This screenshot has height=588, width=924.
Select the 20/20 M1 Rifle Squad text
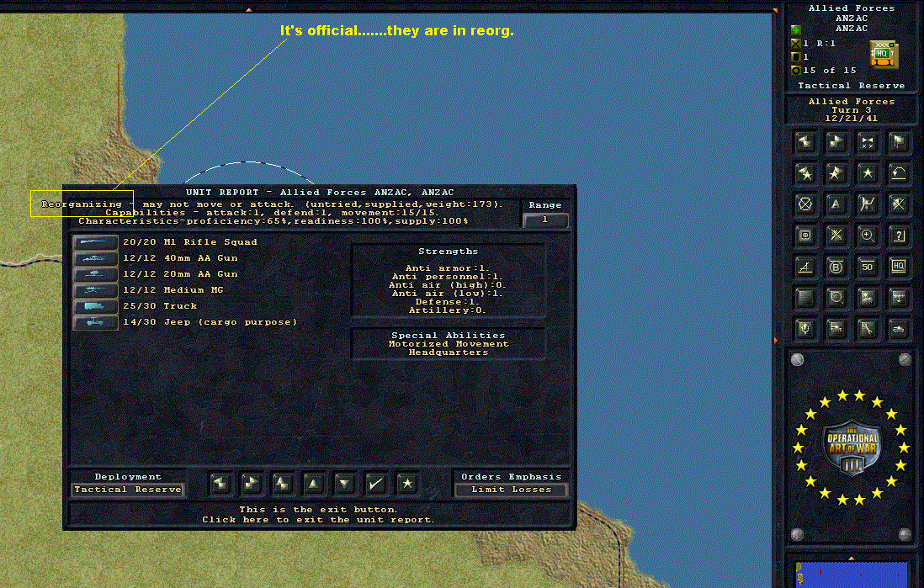(x=190, y=242)
